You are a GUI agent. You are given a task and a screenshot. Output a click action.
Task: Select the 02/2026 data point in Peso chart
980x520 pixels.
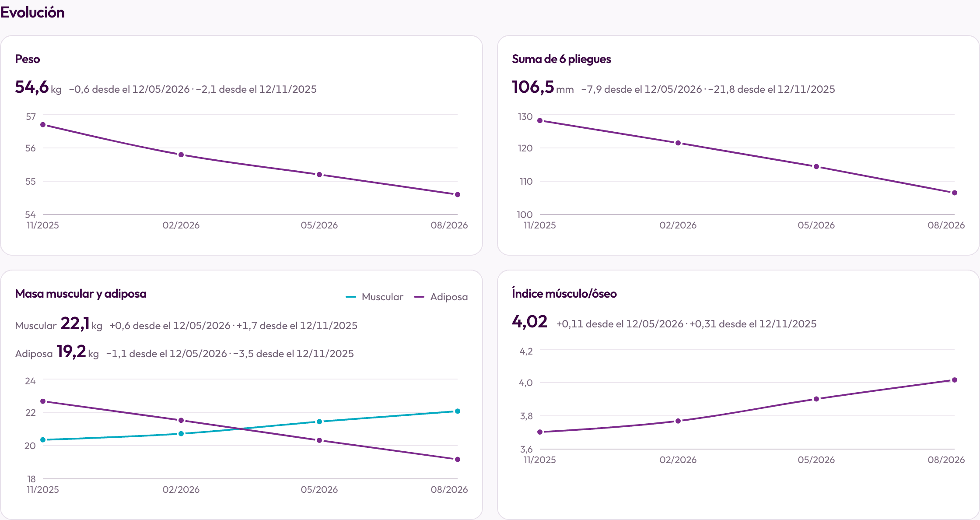pyautogui.click(x=181, y=155)
